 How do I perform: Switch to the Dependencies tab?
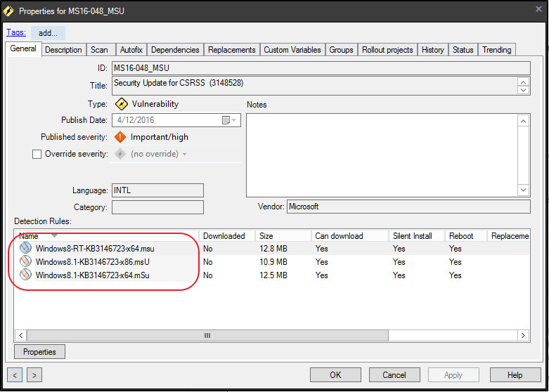pyautogui.click(x=175, y=50)
